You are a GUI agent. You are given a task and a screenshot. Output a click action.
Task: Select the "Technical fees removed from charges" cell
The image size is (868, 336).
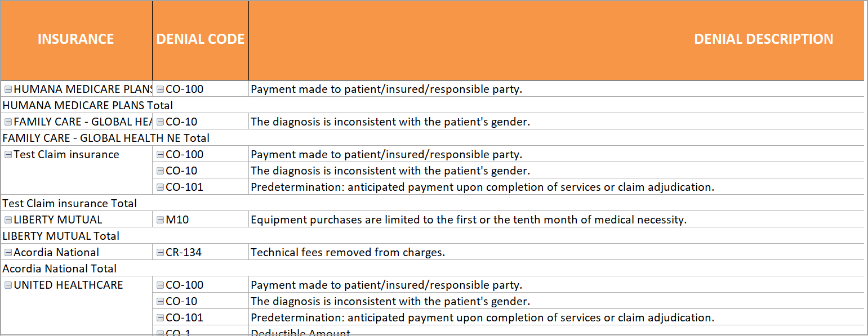point(348,252)
